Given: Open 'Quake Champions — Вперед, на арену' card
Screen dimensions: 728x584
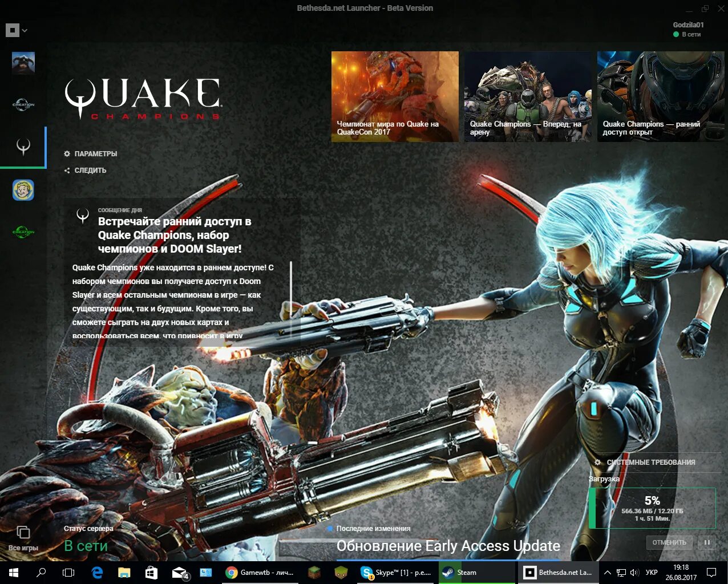Looking at the screenshot, I should [528, 96].
